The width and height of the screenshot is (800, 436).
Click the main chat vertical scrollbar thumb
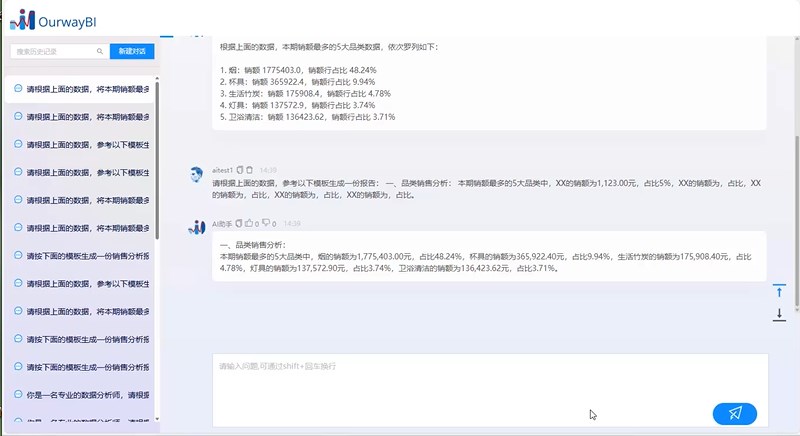797,221
